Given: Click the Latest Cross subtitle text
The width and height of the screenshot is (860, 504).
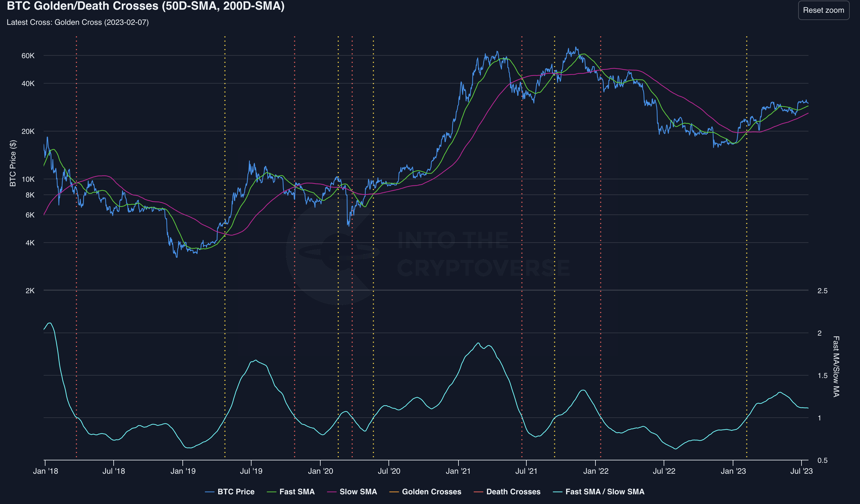Looking at the screenshot, I should point(78,22).
